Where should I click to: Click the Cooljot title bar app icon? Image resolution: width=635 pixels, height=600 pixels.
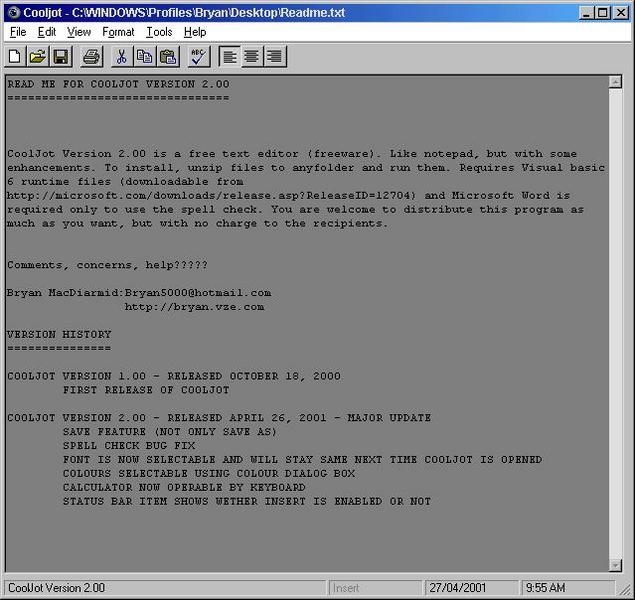(x=14, y=13)
